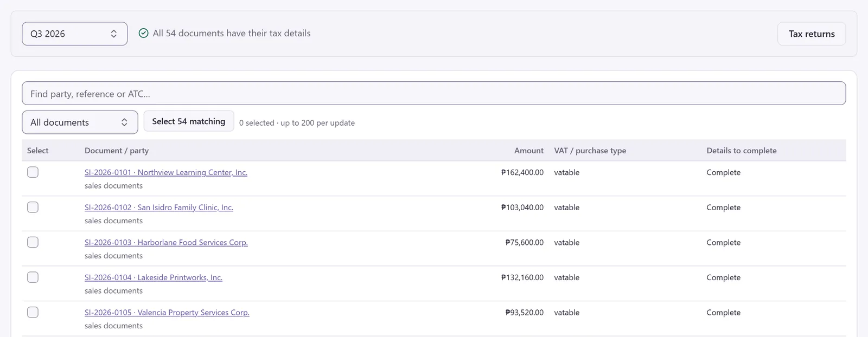Viewport: 868px width, 337px height.
Task: Click vatable in the SI-2026-0103 row
Action: [x=567, y=242]
